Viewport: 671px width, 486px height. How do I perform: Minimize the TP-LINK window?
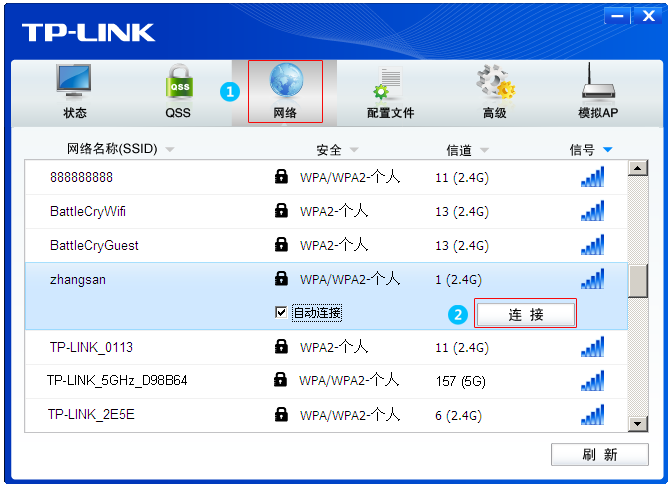(x=617, y=16)
